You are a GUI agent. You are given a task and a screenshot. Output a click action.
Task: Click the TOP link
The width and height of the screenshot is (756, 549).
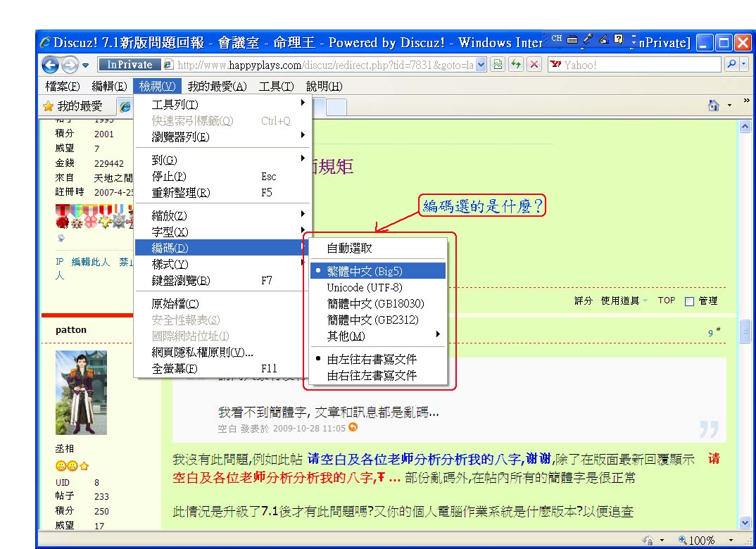click(666, 301)
